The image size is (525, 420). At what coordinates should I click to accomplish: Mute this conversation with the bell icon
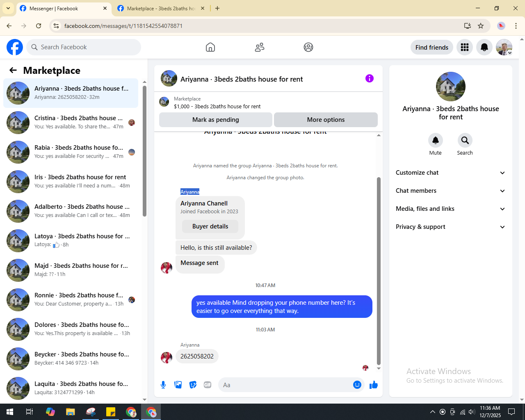[436, 140]
